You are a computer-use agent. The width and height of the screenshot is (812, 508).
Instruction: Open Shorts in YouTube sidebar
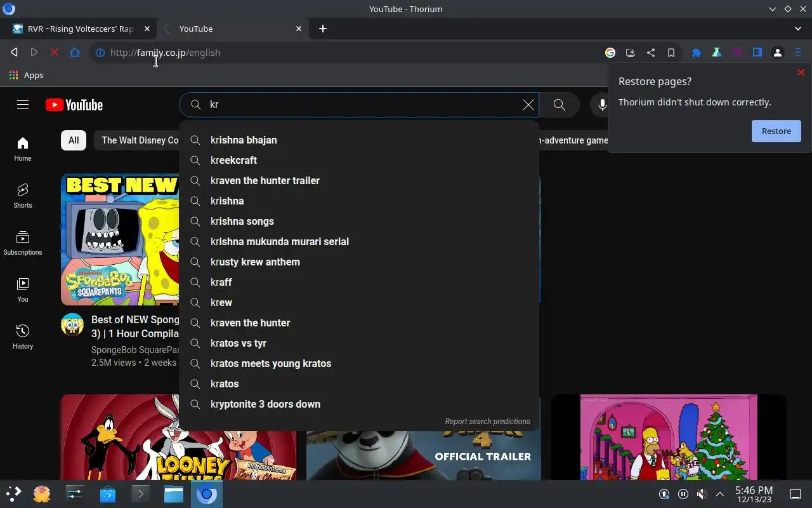(x=23, y=196)
